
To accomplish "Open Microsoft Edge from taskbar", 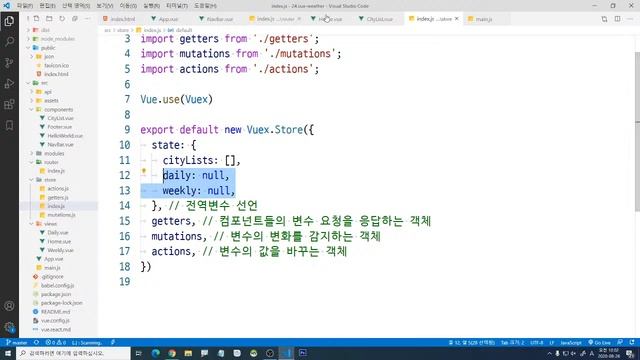I will [156, 353].
